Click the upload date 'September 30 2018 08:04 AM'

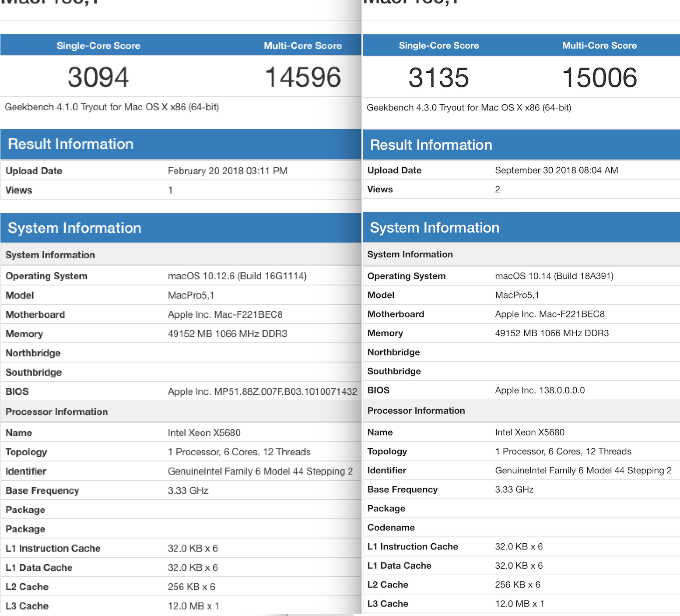pos(557,170)
